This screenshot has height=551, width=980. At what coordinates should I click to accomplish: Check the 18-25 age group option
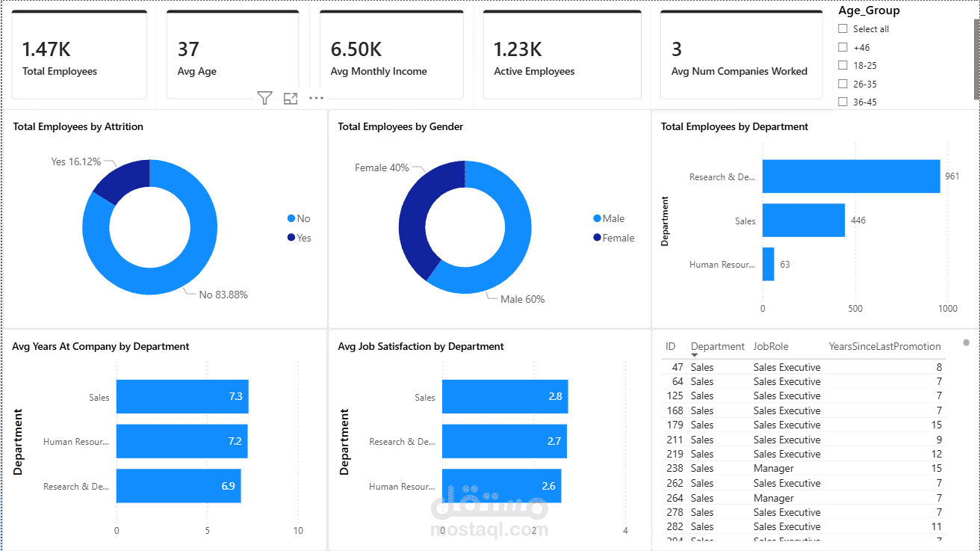843,66
